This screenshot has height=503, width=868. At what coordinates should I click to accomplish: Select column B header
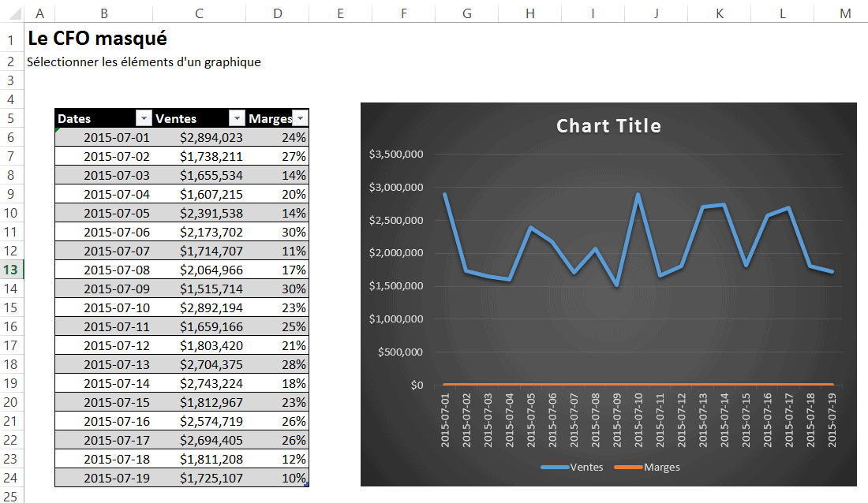(x=104, y=13)
